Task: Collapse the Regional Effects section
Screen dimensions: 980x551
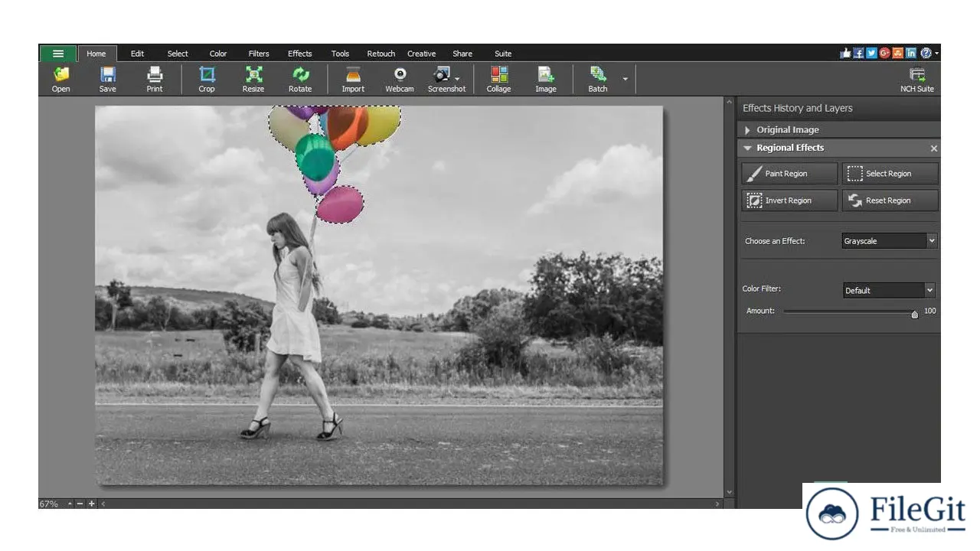Action: click(747, 148)
